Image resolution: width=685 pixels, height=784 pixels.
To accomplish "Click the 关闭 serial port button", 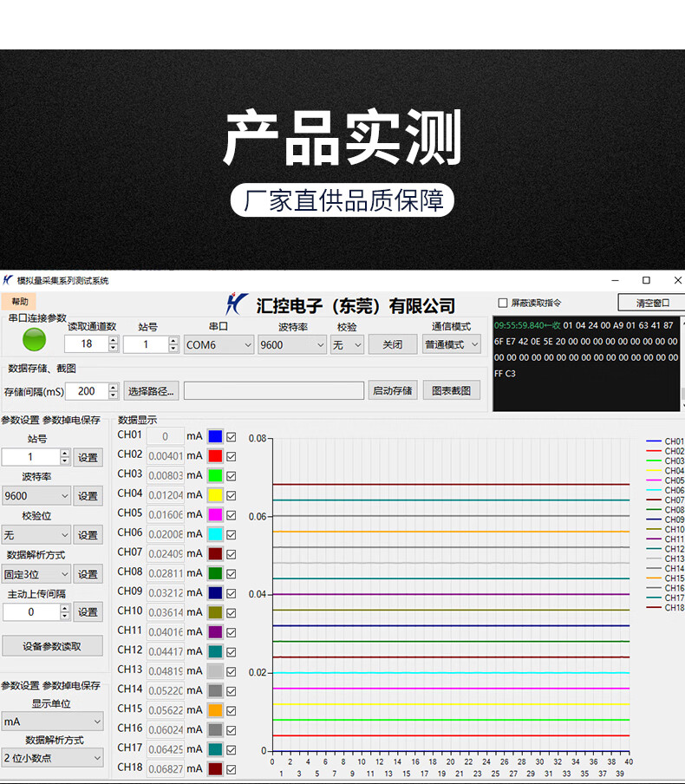I will click(x=392, y=344).
